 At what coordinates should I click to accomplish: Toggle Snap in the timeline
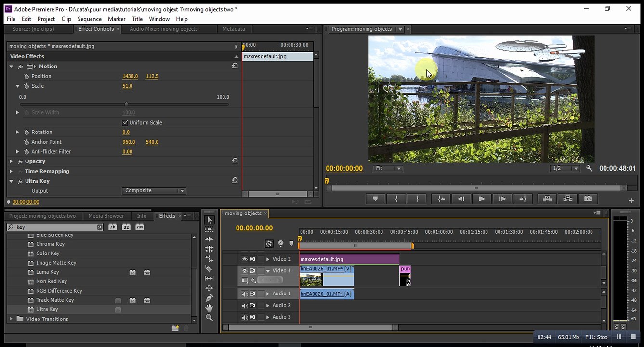[269, 244]
